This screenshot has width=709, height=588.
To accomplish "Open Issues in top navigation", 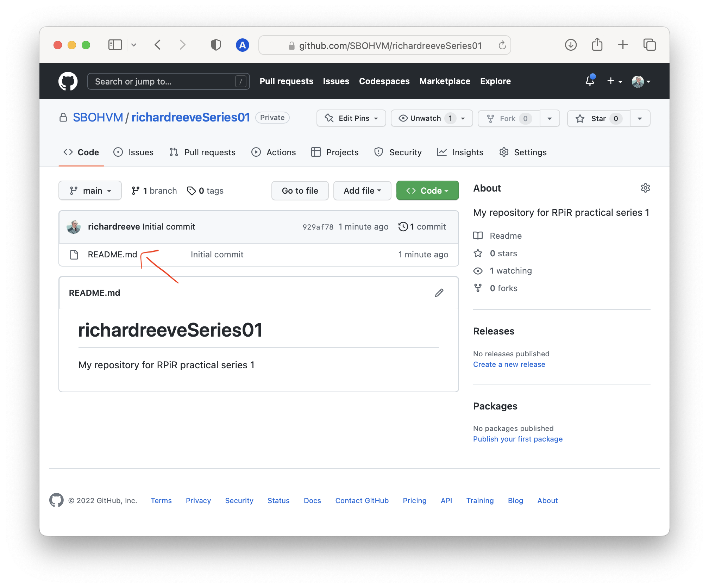I will coord(336,81).
